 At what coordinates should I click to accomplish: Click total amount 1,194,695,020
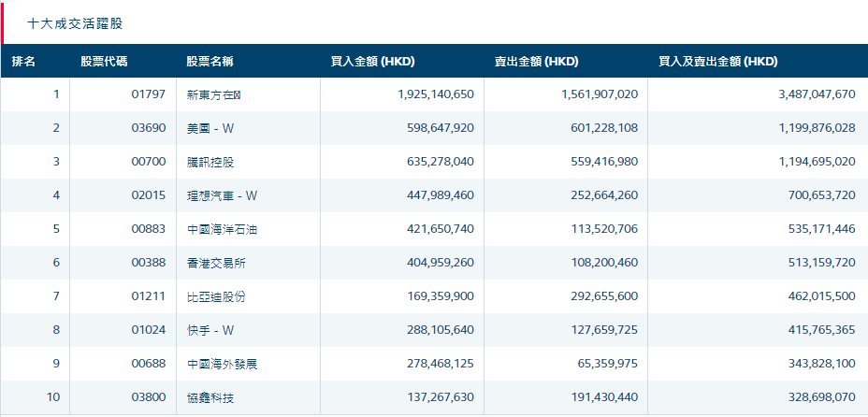tap(817, 162)
